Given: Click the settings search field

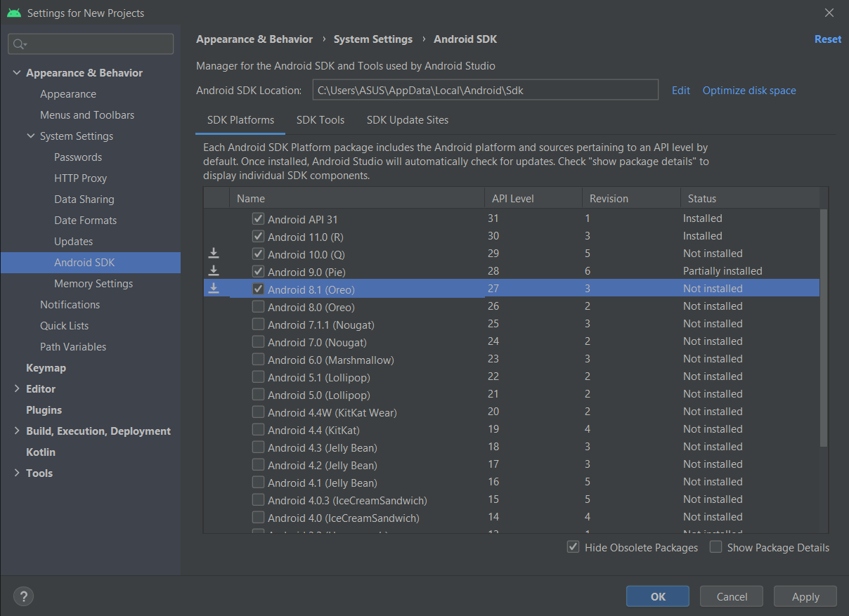Looking at the screenshot, I should [x=91, y=44].
